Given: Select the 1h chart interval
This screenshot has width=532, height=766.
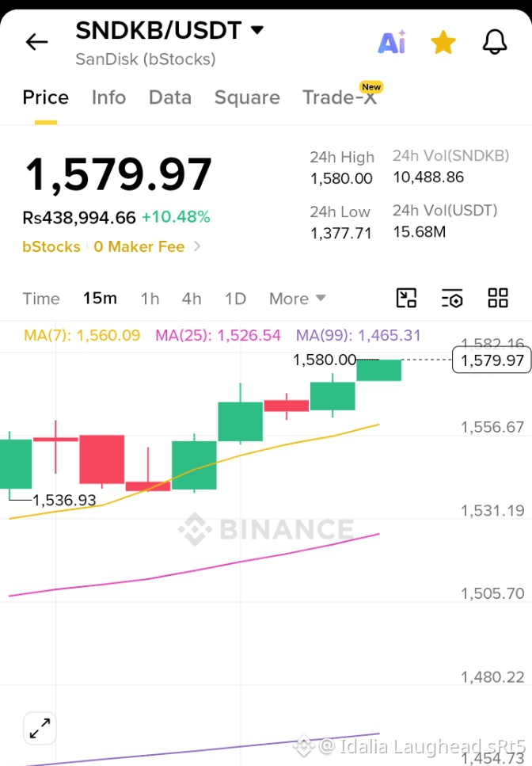Looking at the screenshot, I should [150, 299].
